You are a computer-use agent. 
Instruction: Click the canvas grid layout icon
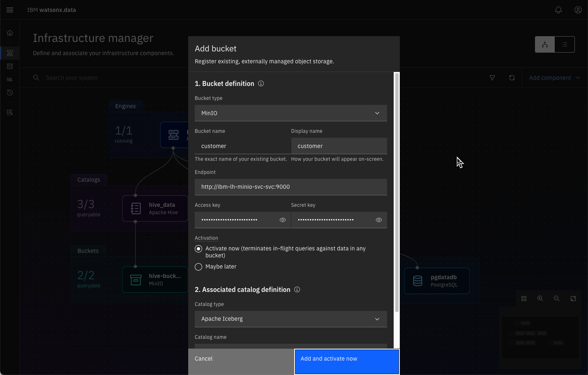pyautogui.click(x=524, y=299)
